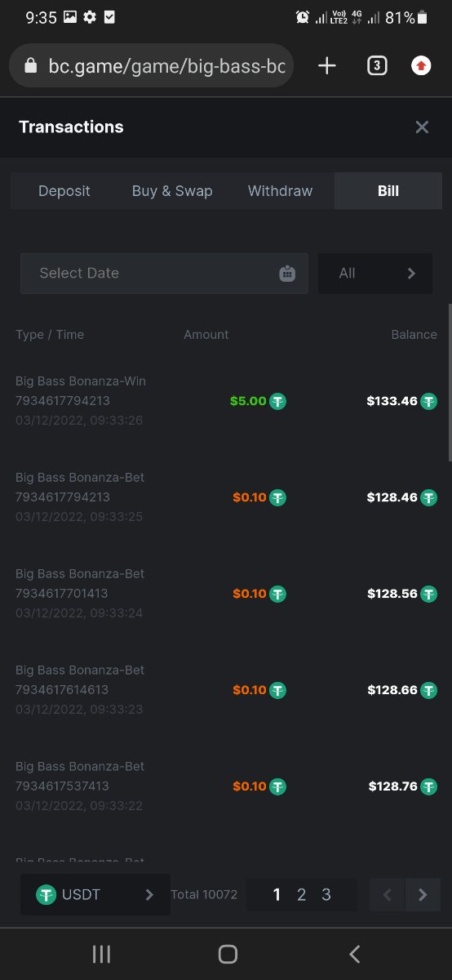Tap the Android back navigation button

pyautogui.click(x=354, y=954)
